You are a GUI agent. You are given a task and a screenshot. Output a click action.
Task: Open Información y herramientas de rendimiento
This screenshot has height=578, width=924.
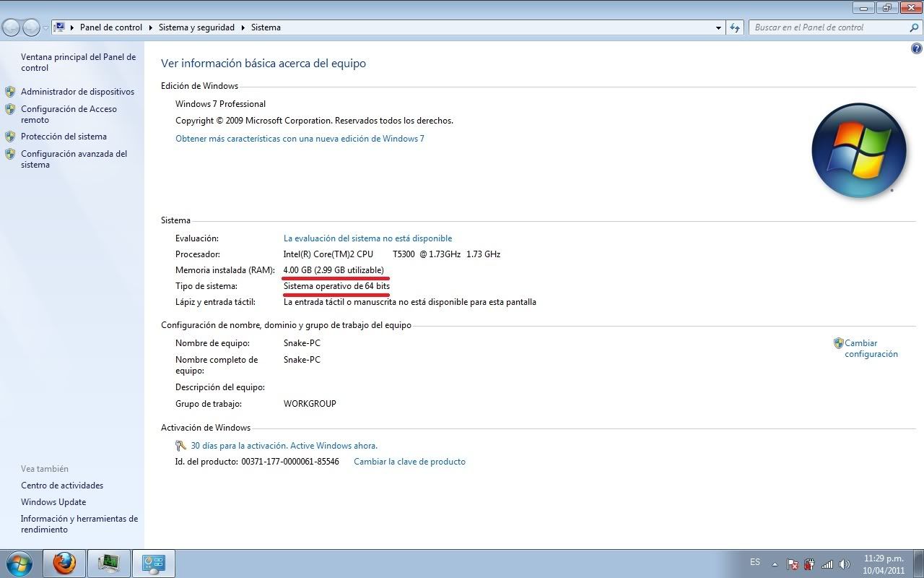(x=79, y=524)
